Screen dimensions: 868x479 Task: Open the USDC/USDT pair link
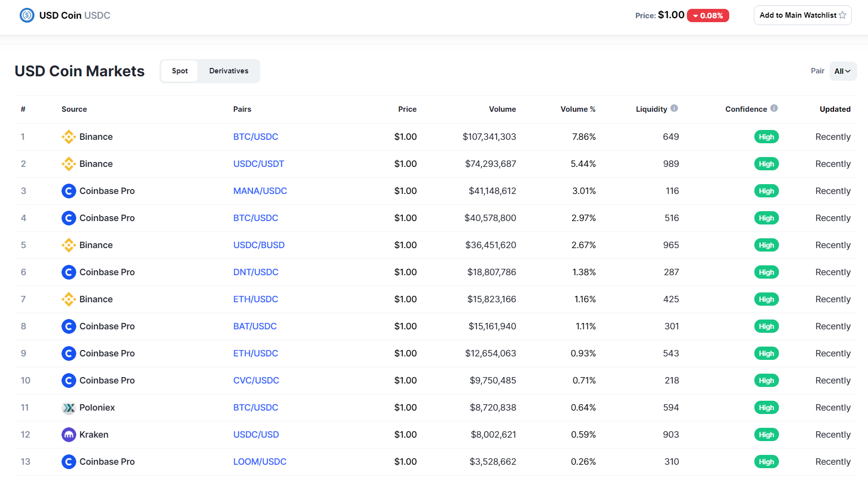[259, 164]
